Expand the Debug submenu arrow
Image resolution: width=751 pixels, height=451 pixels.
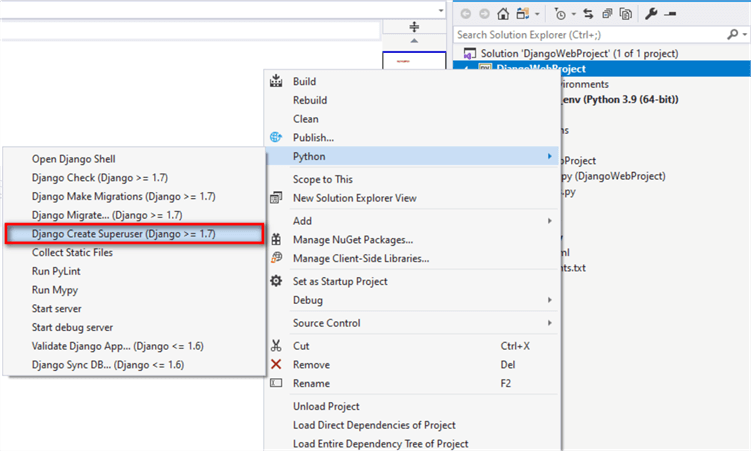pos(549,300)
